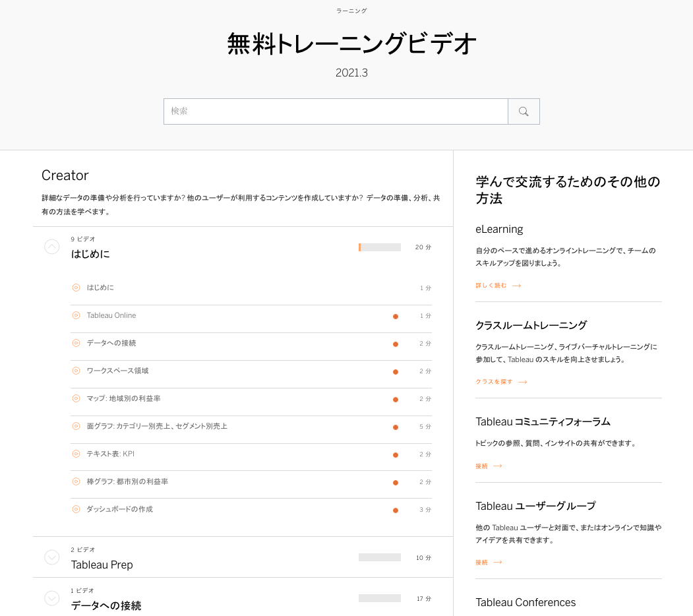Click the eLearning heading

pos(499,229)
